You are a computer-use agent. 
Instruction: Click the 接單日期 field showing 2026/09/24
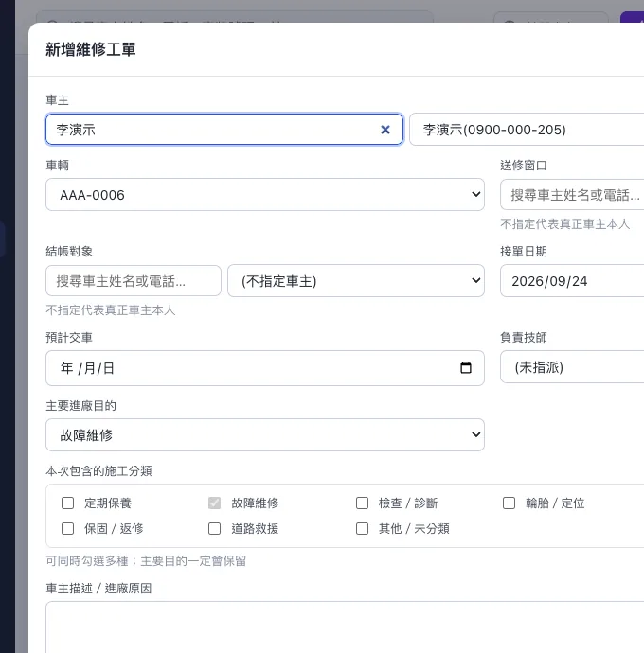tap(572, 281)
